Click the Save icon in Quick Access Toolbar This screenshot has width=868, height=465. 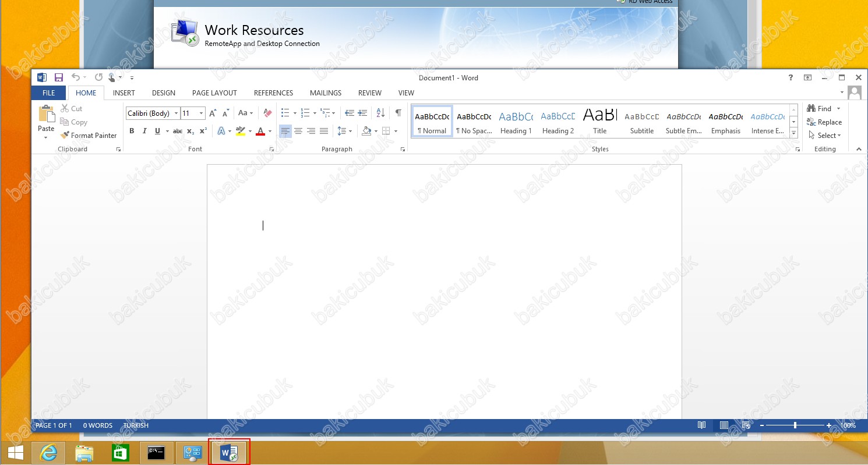pyautogui.click(x=58, y=77)
